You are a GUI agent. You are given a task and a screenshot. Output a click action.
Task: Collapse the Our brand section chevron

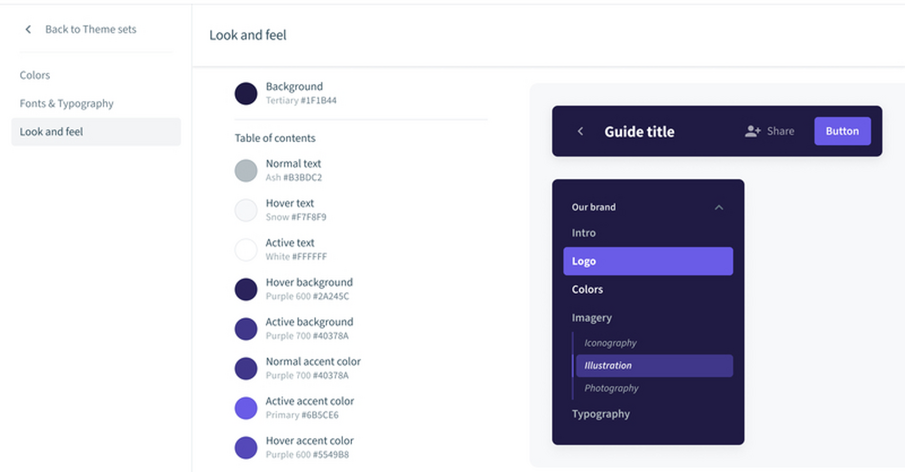pyautogui.click(x=719, y=207)
